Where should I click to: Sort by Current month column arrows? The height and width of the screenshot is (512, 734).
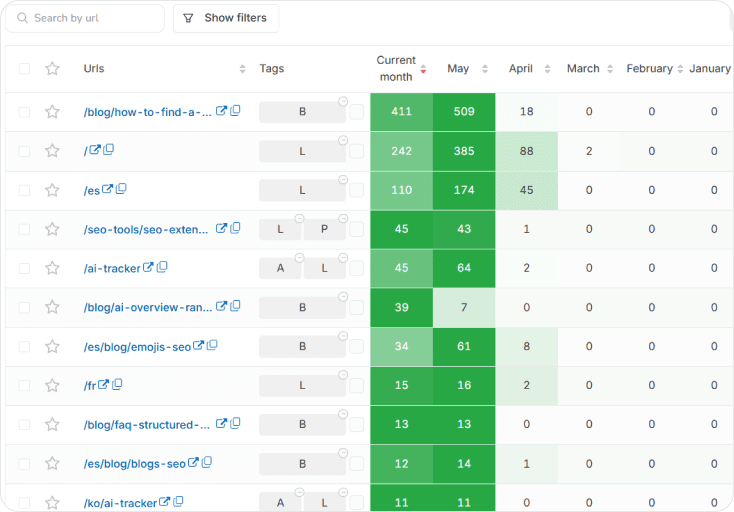pyautogui.click(x=423, y=69)
